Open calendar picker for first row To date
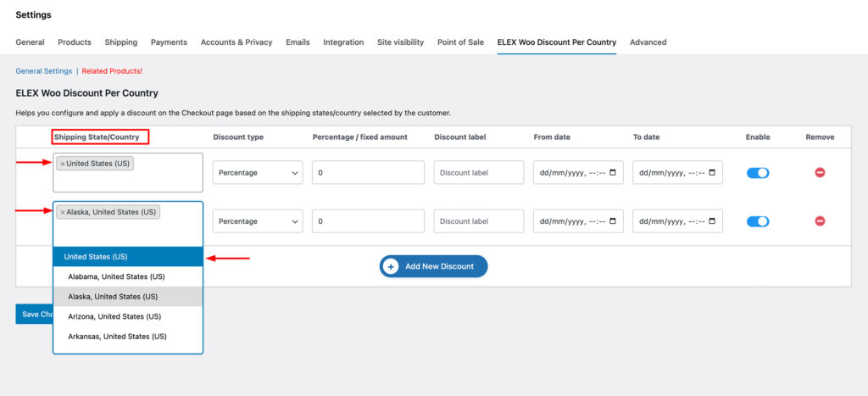The image size is (868, 396). click(712, 173)
